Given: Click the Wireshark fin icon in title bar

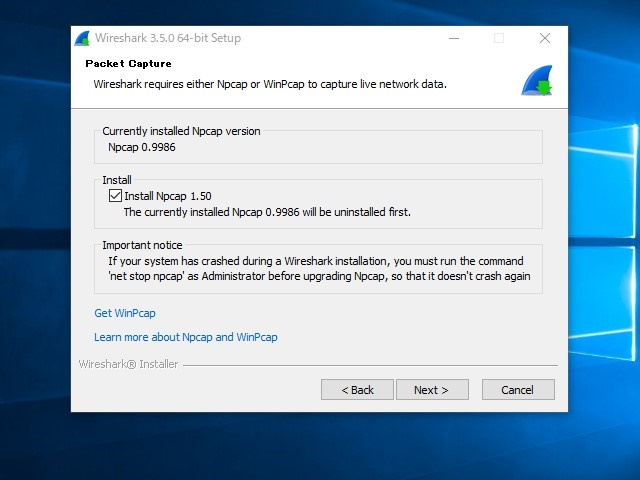Looking at the screenshot, I should click(83, 38).
